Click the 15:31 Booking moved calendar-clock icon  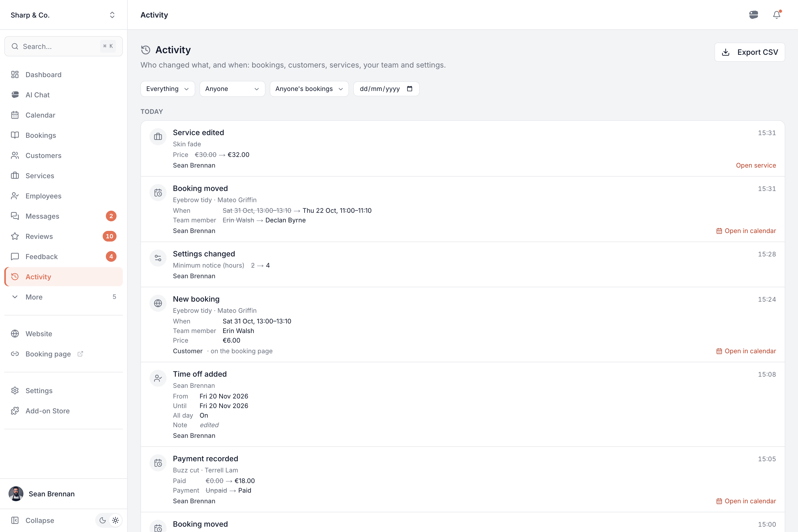click(158, 193)
